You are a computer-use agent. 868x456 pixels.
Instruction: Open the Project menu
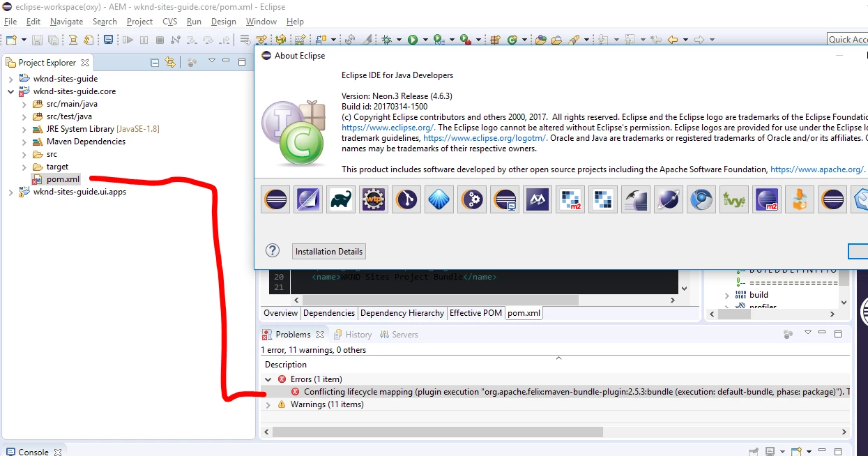139,22
